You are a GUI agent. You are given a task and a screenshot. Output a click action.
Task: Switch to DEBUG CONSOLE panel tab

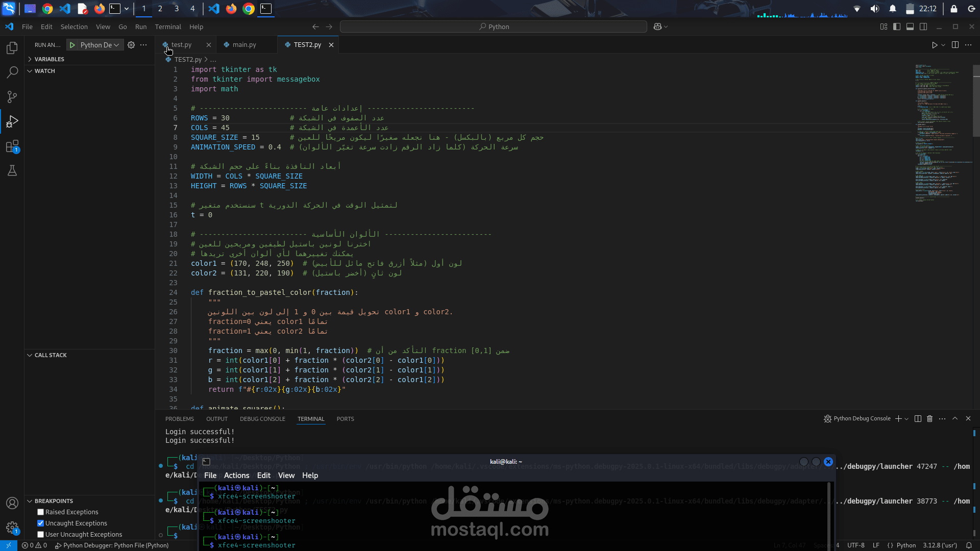click(262, 419)
